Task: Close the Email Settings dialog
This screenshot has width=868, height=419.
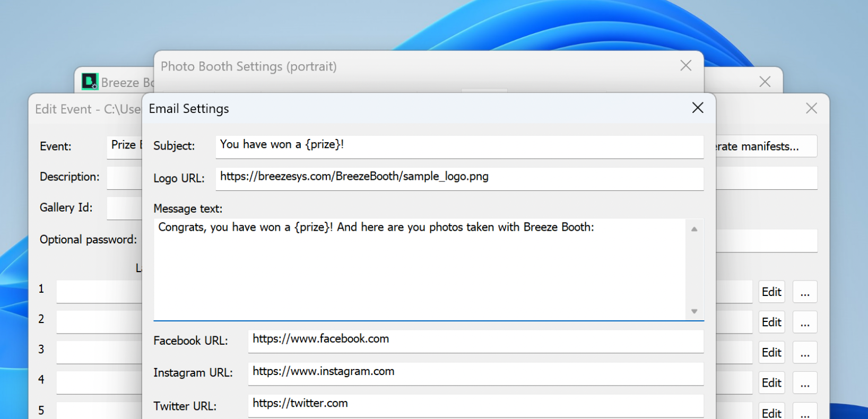Action: [x=698, y=108]
